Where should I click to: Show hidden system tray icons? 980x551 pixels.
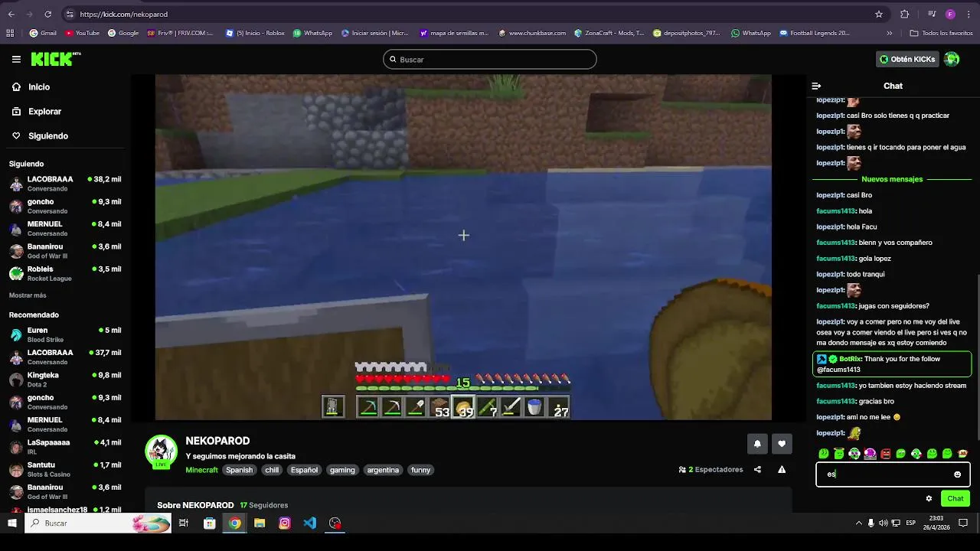(858, 523)
